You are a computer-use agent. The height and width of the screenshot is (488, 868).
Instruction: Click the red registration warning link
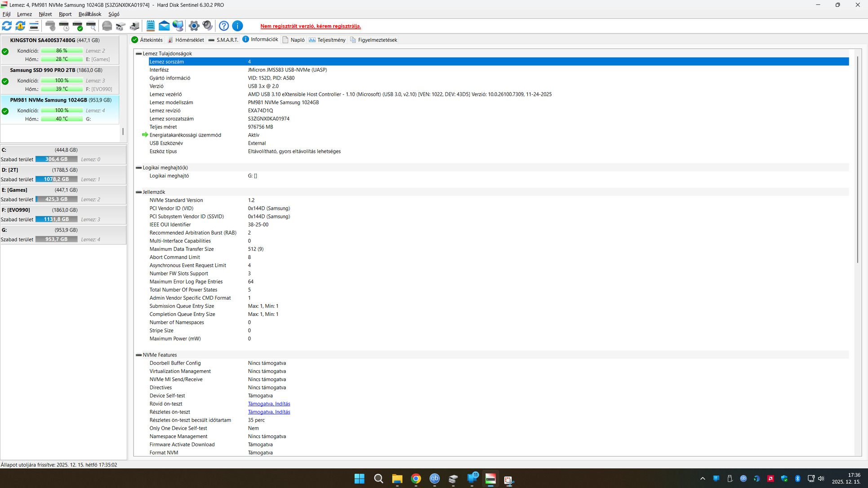[311, 26]
